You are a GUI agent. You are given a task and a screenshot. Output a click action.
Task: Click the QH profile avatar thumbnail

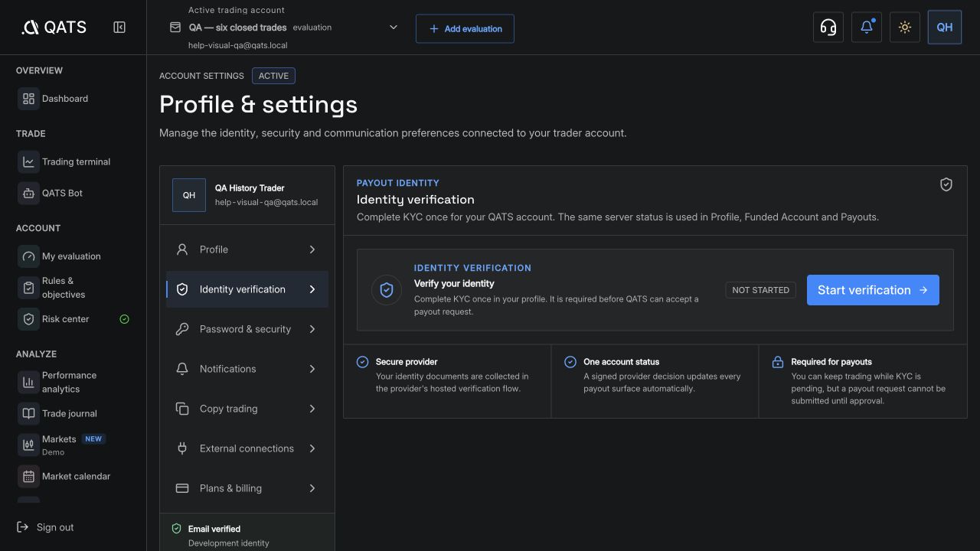(189, 195)
